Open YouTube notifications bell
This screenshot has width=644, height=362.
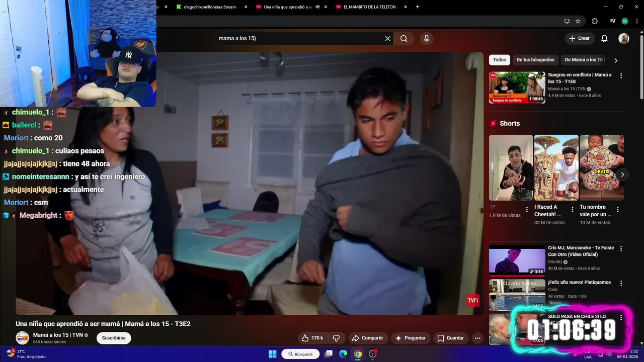[x=604, y=38]
